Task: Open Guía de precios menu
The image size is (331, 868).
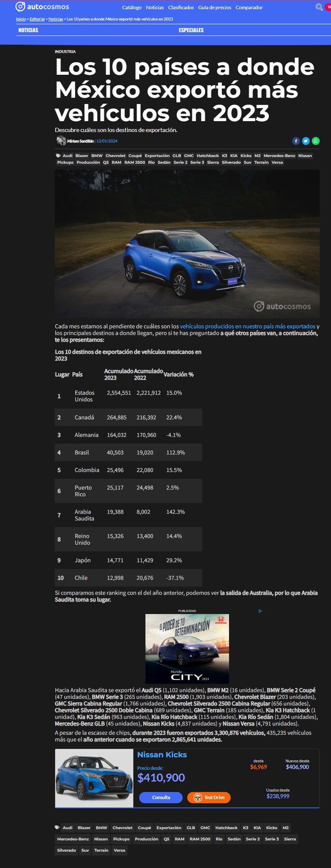Action: point(215,8)
